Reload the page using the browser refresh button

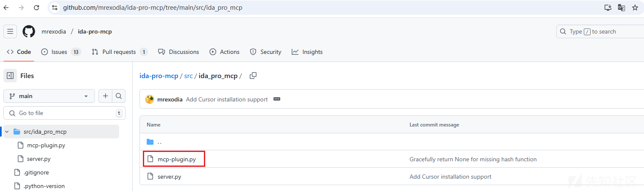pos(36,8)
